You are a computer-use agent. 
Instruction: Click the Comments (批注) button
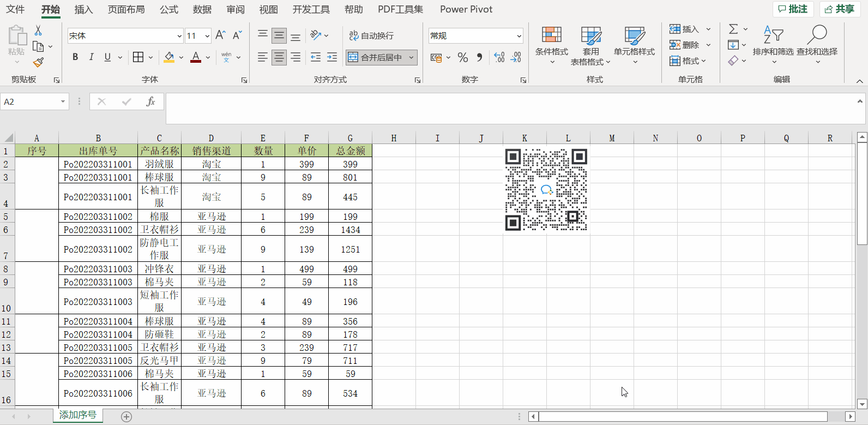click(793, 9)
